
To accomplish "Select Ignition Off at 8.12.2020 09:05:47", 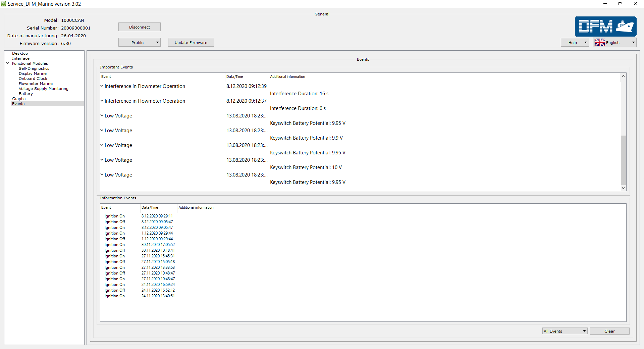I will pos(139,222).
